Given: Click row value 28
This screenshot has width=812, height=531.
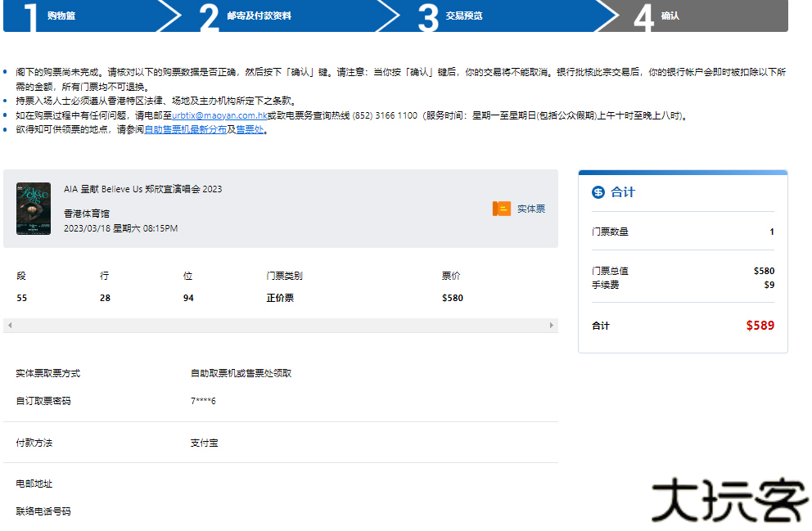Looking at the screenshot, I should [x=105, y=298].
